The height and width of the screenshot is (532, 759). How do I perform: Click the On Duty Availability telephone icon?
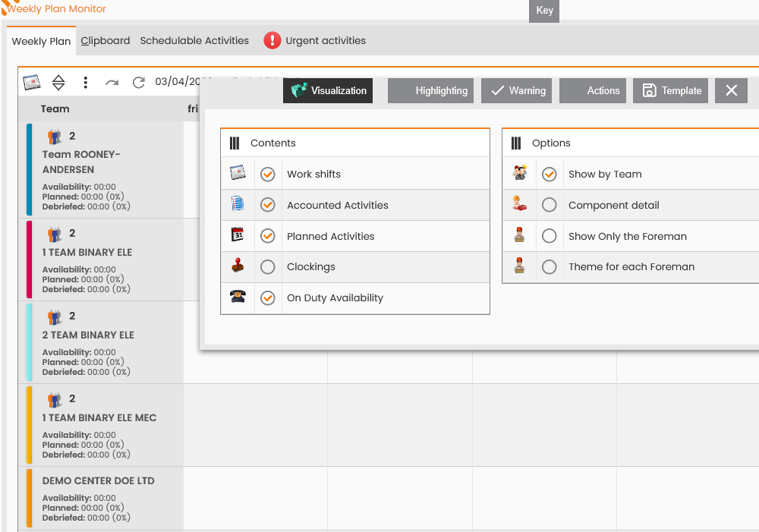click(238, 296)
